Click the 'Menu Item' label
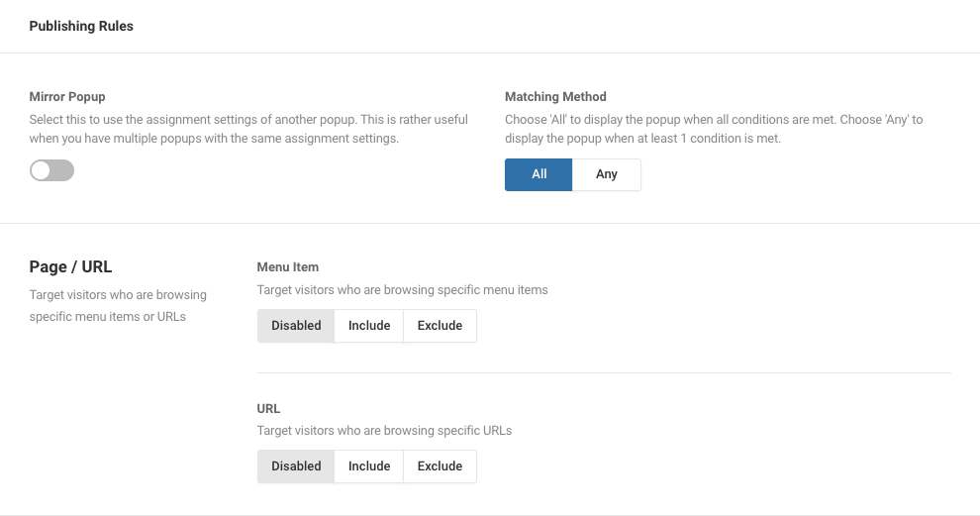 point(287,267)
